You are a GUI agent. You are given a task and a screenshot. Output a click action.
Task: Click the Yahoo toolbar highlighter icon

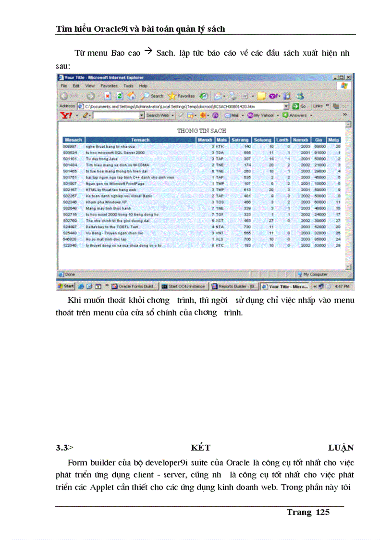click(180, 115)
